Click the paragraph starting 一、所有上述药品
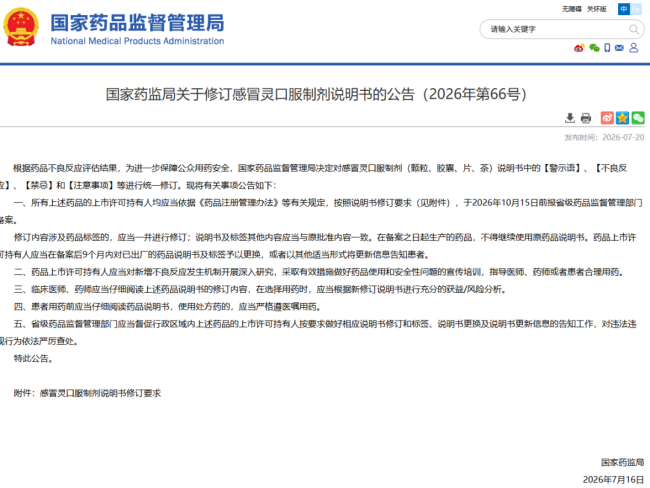The image size is (650, 488). point(321,211)
